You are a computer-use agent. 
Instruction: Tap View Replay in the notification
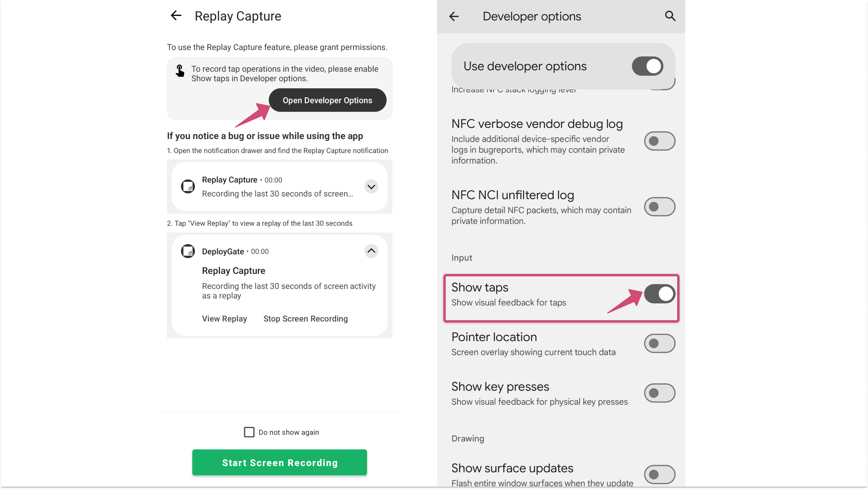(225, 319)
